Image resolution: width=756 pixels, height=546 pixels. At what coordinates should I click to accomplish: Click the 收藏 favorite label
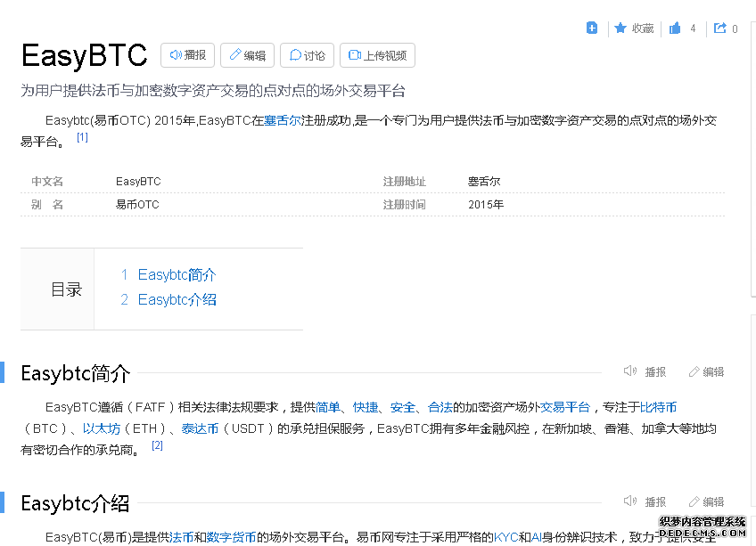pyautogui.click(x=643, y=29)
